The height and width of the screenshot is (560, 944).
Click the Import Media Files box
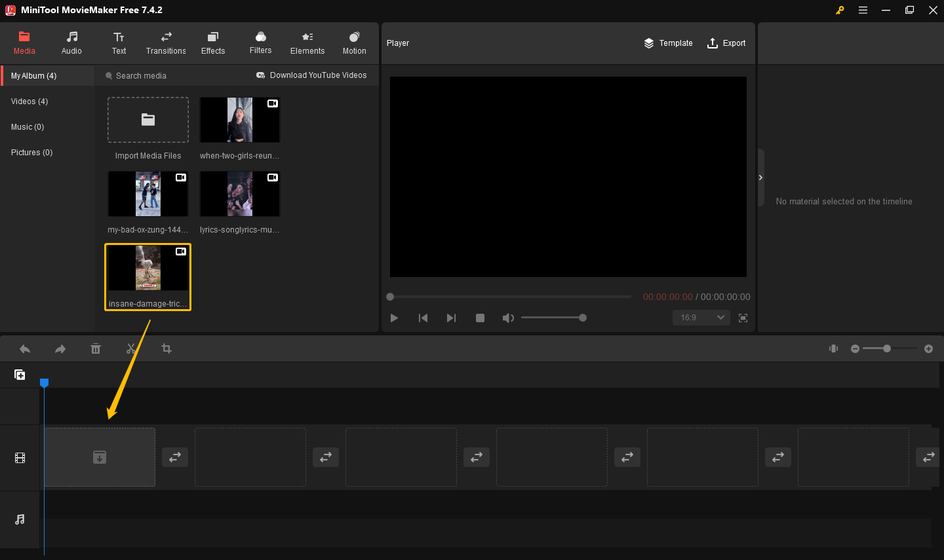(x=148, y=120)
